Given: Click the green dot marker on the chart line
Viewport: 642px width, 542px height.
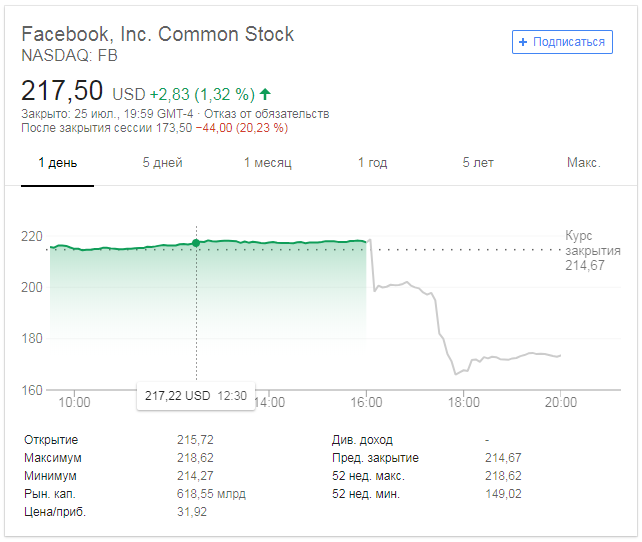Looking at the screenshot, I should (196, 242).
